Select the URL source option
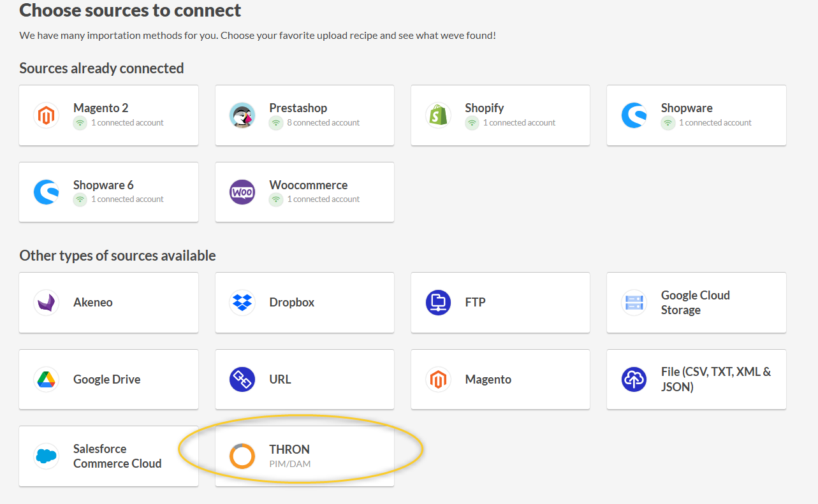Viewport: 818px width, 504px height. (304, 380)
